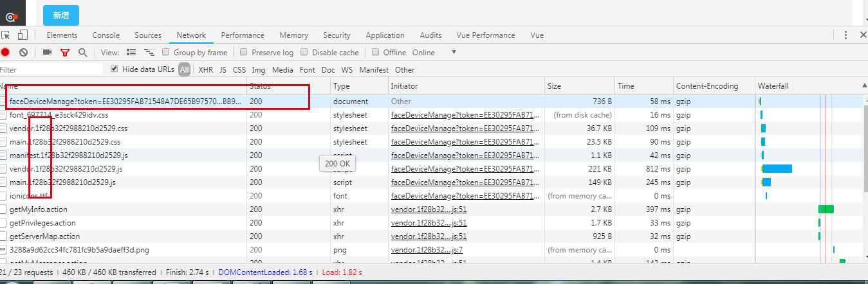Filter requests by Doc
The width and height of the screenshot is (868, 284).
[328, 69]
